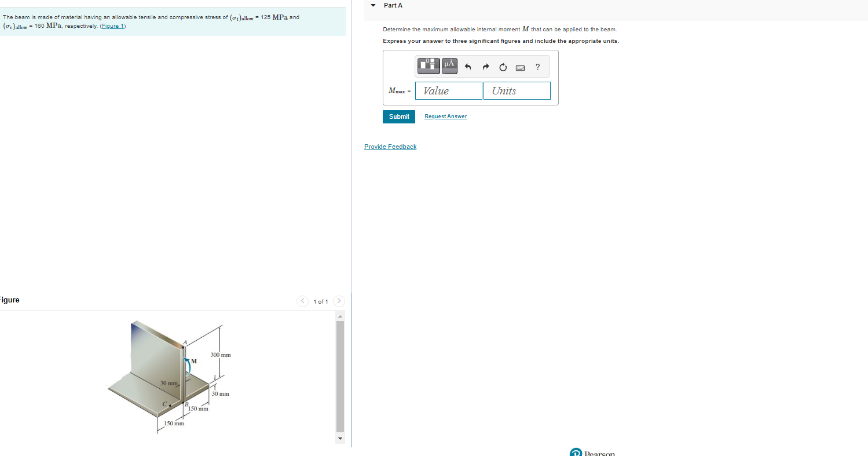Click the μÅ units symbol icon
The width and height of the screenshot is (868, 456).
448,65
